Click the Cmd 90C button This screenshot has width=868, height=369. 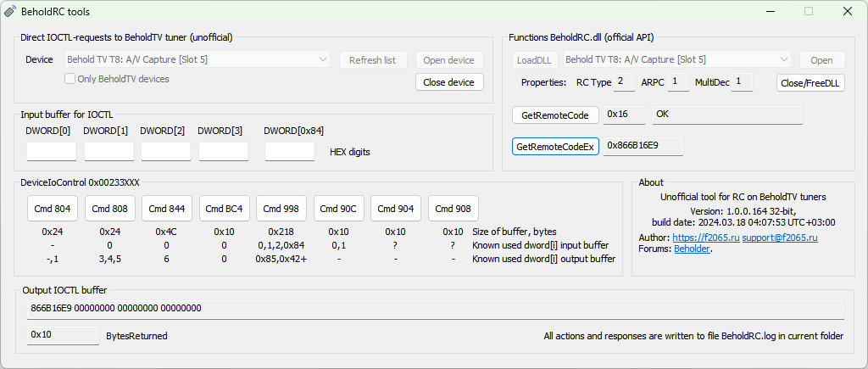339,209
